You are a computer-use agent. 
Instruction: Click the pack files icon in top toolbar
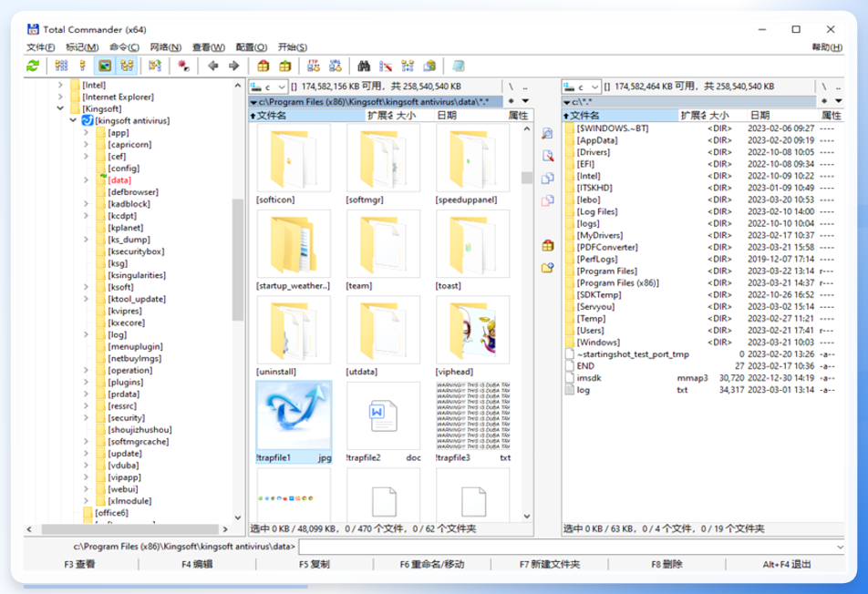tap(263, 66)
